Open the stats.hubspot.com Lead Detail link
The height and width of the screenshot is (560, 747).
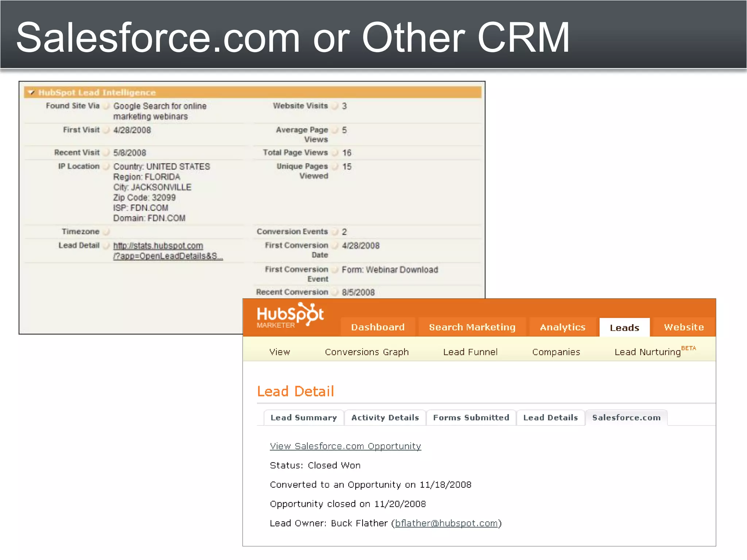(x=168, y=251)
